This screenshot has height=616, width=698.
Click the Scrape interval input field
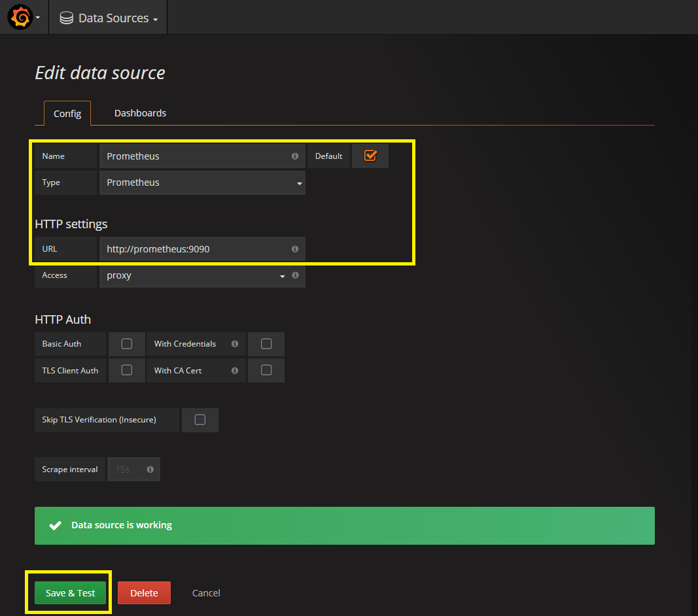click(x=133, y=469)
